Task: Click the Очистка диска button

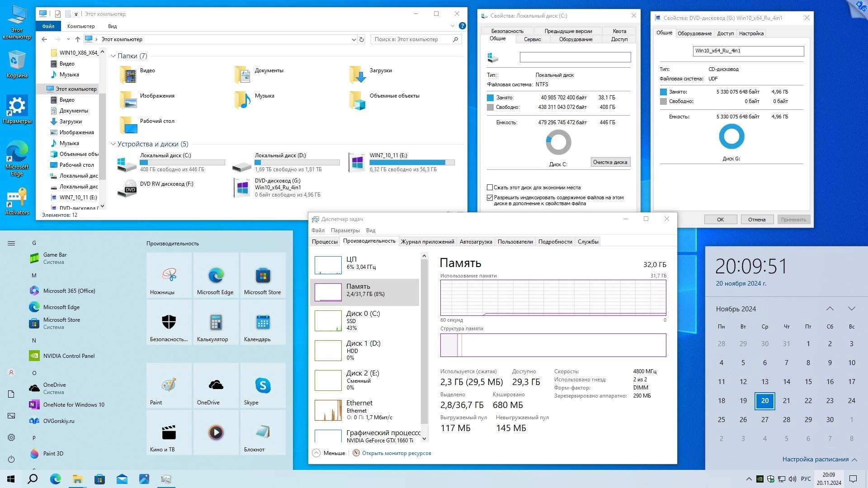Action: [x=610, y=162]
